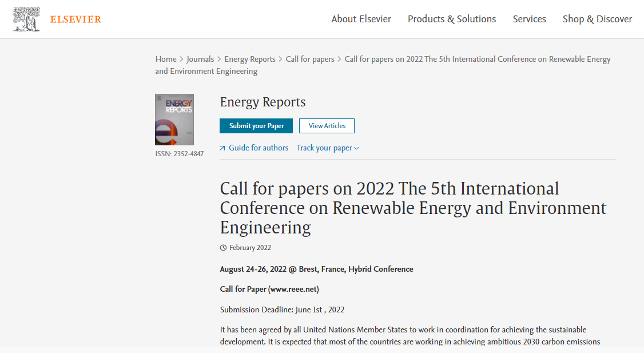Open the Energy Reports breadcrumb link
The width and height of the screenshot is (644, 353).
click(250, 59)
